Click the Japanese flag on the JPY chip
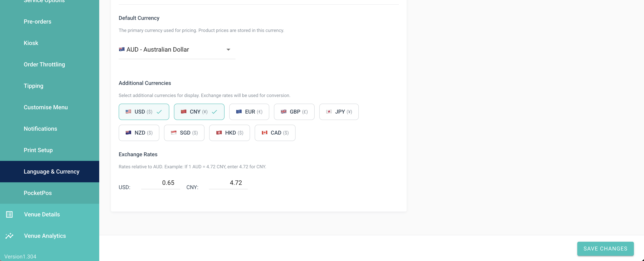Screen dimensions: 644x261 [329, 112]
